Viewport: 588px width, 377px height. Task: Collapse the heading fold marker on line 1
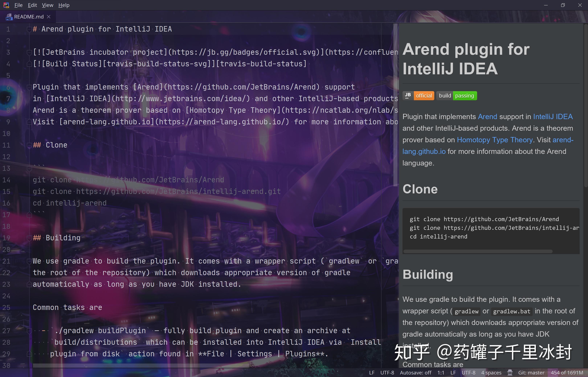pos(29,29)
